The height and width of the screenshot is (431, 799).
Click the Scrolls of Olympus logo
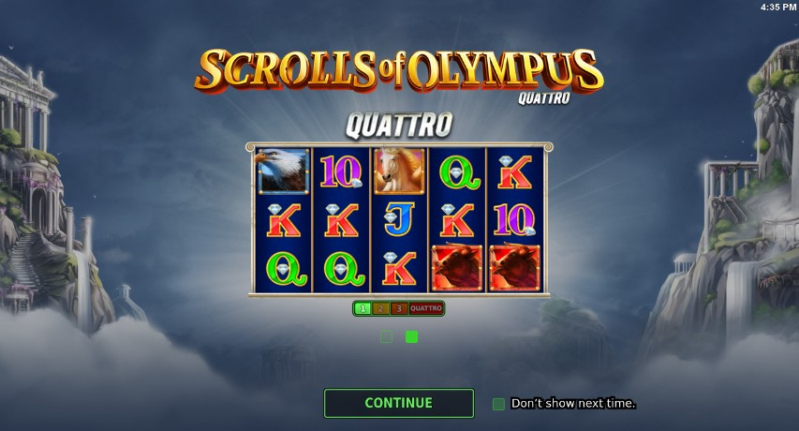pyautogui.click(x=399, y=74)
